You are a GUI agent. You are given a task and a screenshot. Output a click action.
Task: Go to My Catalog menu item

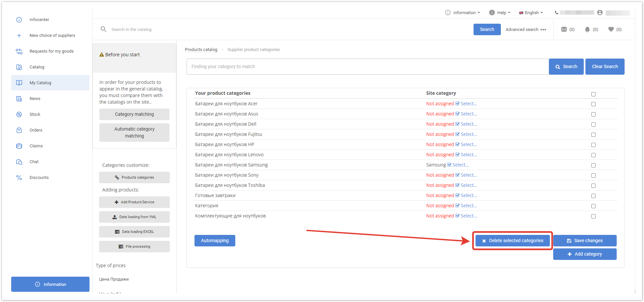(40, 83)
